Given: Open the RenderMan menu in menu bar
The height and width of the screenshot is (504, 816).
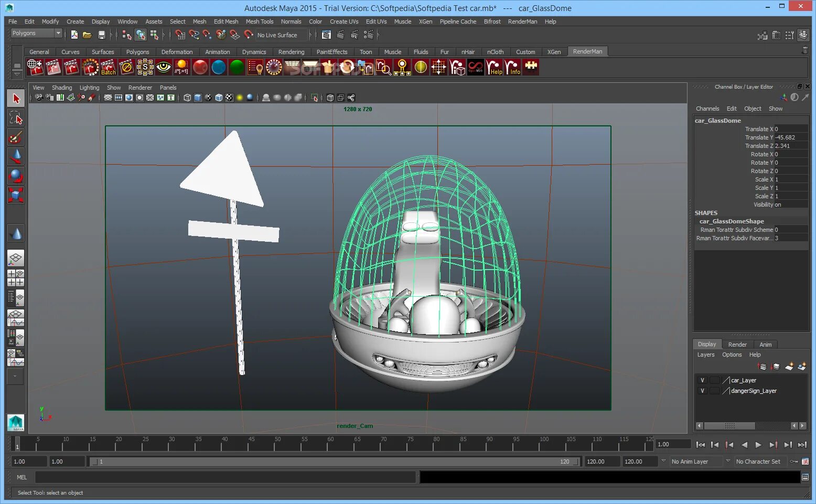Looking at the screenshot, I should [x=522, y=22].
